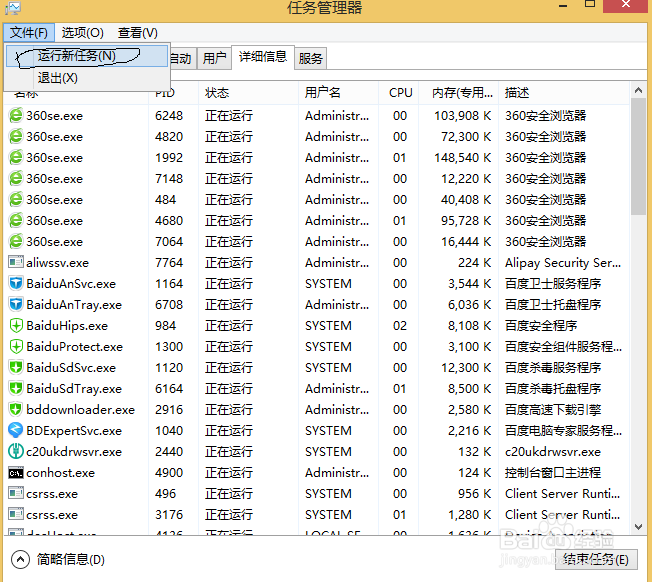Click the BaiduSdSvc.exe antivirus icon

coord(16,367)
